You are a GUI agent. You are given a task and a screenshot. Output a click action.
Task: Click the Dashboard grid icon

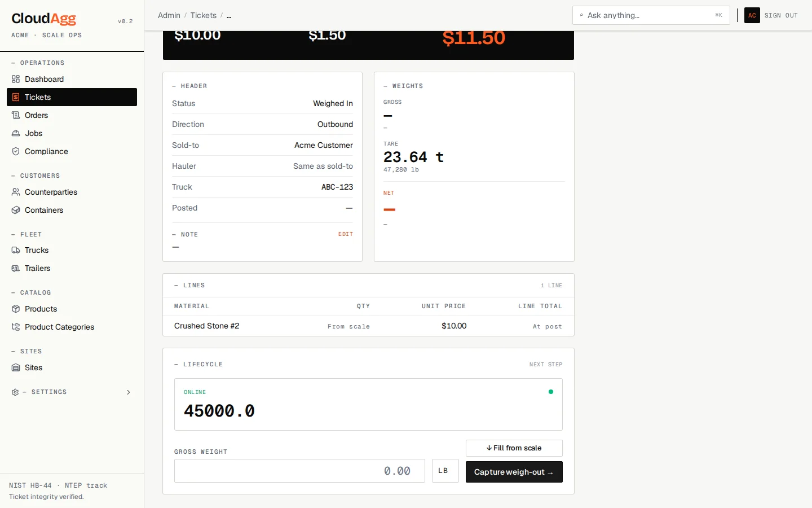pyautogui.click(x=16, y=79)
